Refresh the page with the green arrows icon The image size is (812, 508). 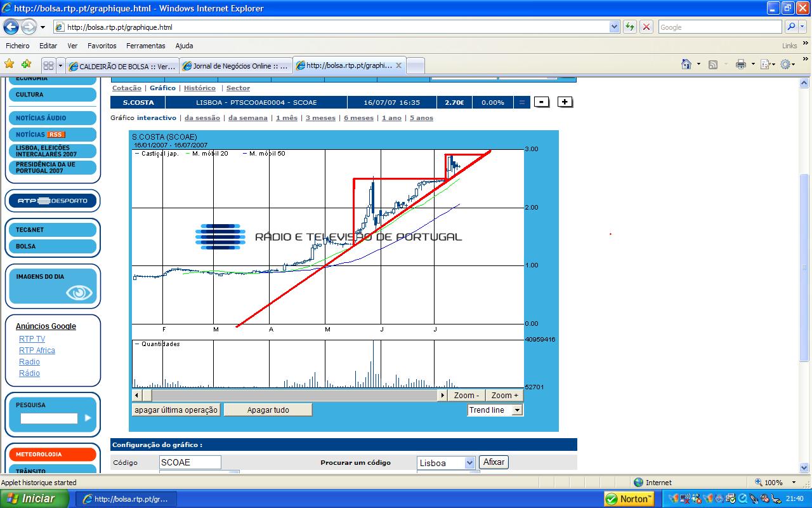pos(629,27)
